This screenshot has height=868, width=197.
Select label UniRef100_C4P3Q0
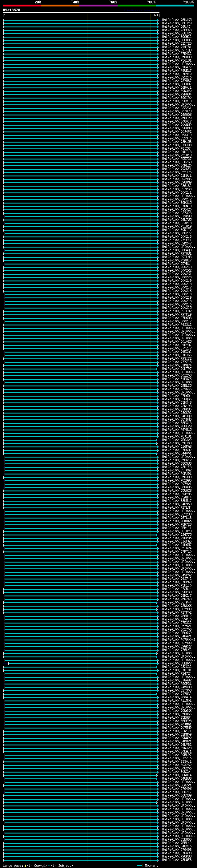click(x=177, y=416)
